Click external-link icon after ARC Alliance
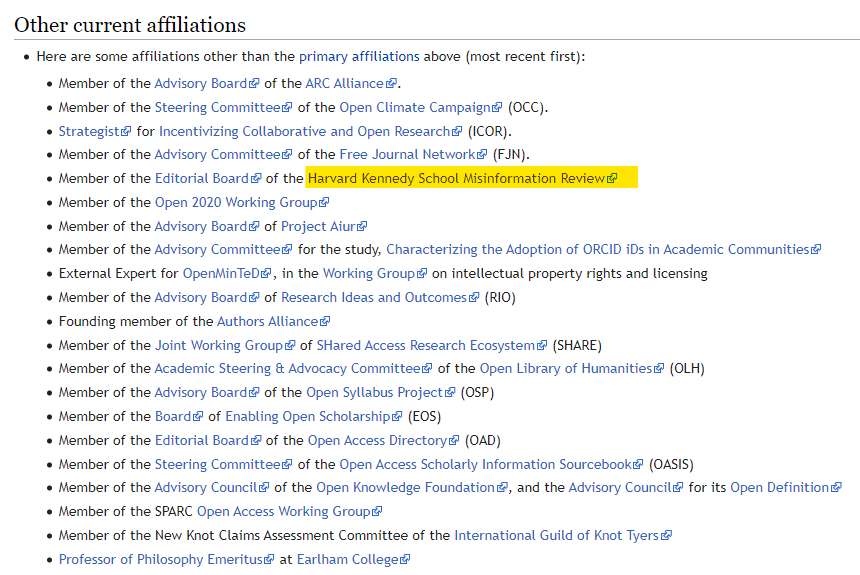 (x=391, y=84)
